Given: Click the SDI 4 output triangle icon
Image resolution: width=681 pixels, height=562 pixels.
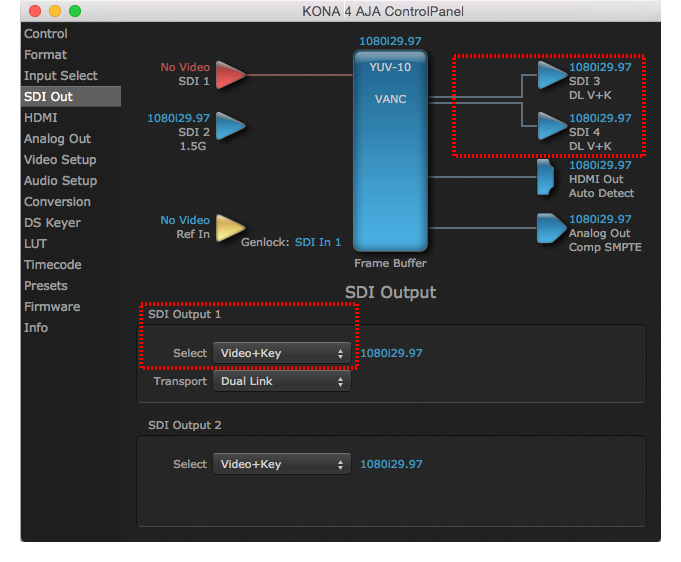Looking at the screenshot, I should [x=552, y=126].
